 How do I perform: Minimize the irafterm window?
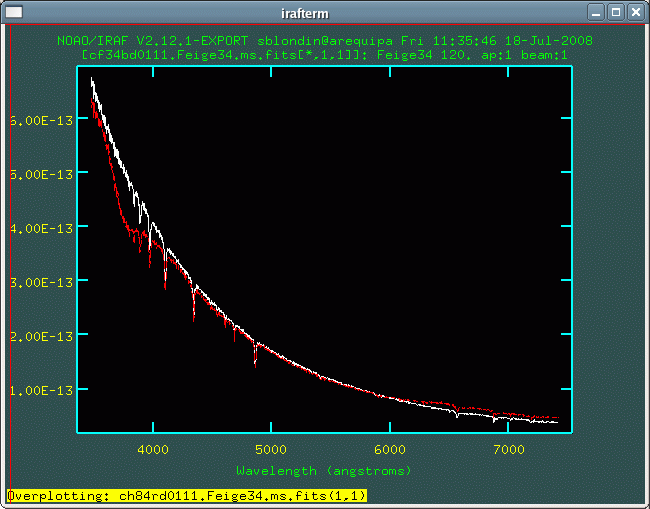point(597,12)
